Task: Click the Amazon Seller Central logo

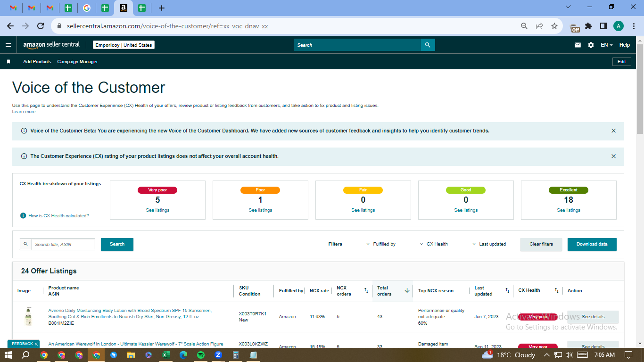Action: [51, 45]
